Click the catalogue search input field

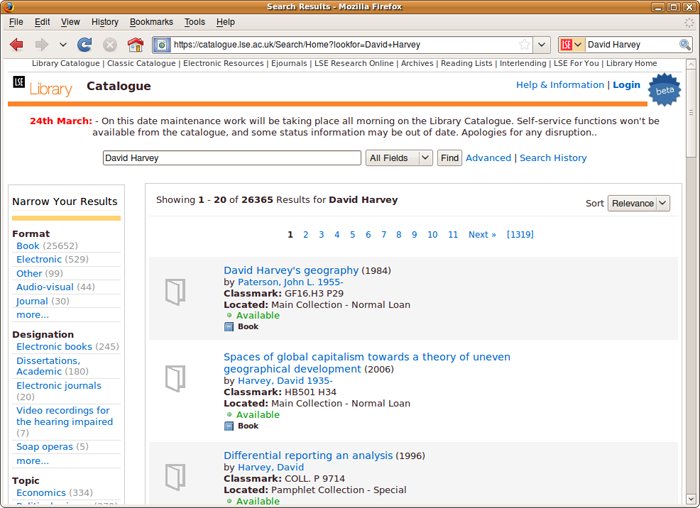[232, 158]
